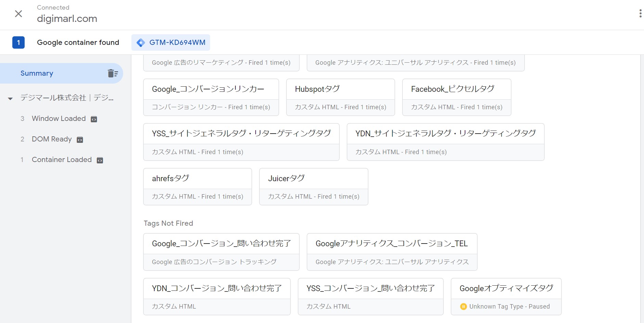Clear the event list via the Summary trash icon
This screenshot has width=644, height=323.
coord(113,73)
